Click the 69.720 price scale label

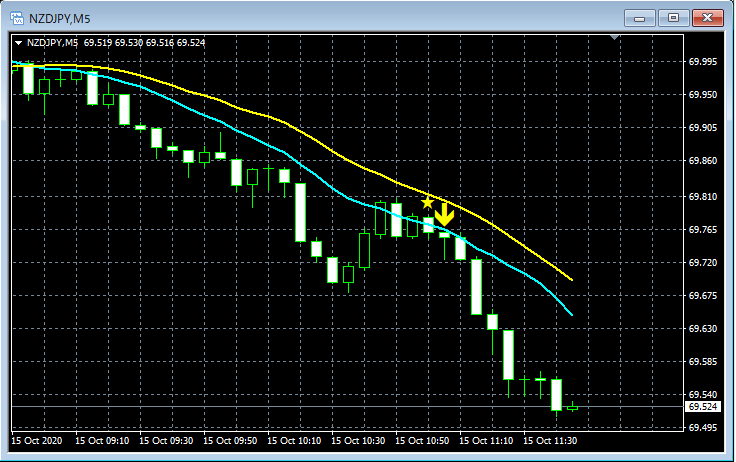pos(703,262)
